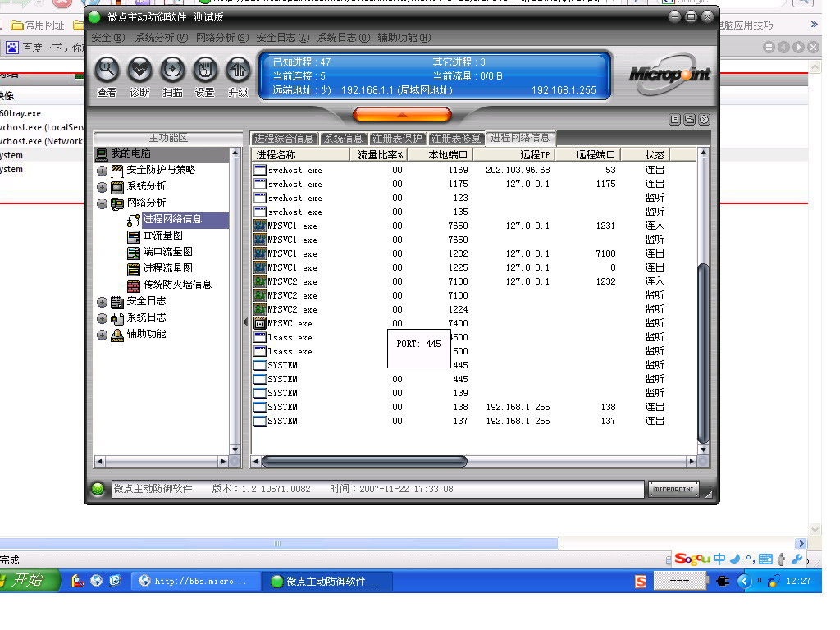Viewport: 840px width, 630px height.
Task: Collapse the top panel with orange arrow button
Action: click(402, 115)
